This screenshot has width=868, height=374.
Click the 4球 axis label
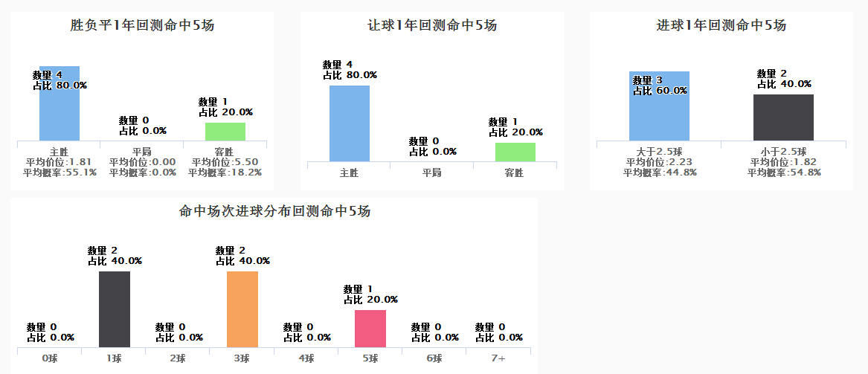(x=306, y=358)
